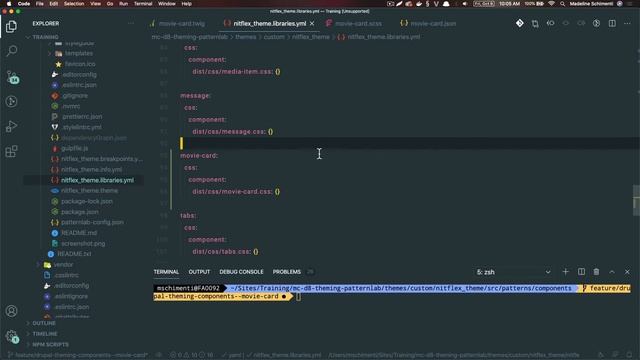Open the View menu
Image resolution: width=640 pixels, height=360 pixels.
click(x=96, y=4)
